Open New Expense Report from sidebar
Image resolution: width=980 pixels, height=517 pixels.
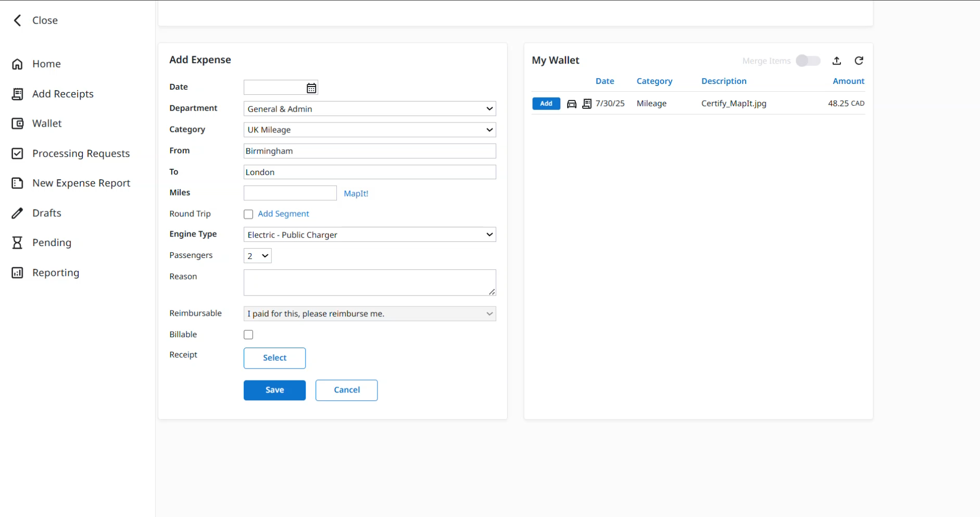pos(81,183)
